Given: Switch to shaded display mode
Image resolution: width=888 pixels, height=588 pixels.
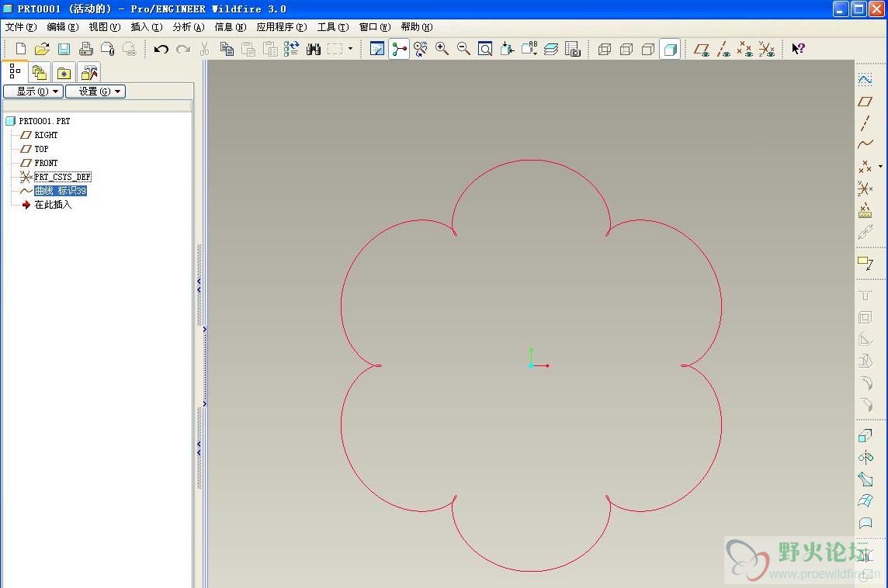Looking at the screenshot, I should point(670,49).
